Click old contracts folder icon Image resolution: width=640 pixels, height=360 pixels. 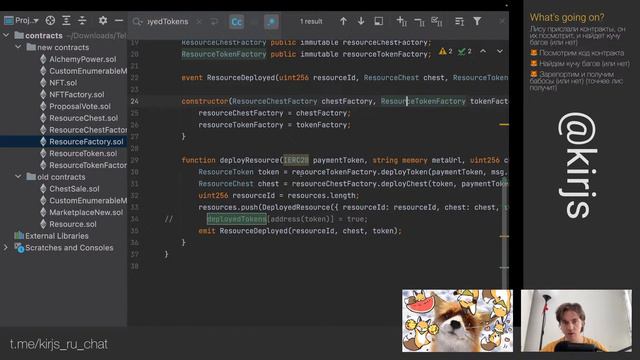[x=31, y=176]
